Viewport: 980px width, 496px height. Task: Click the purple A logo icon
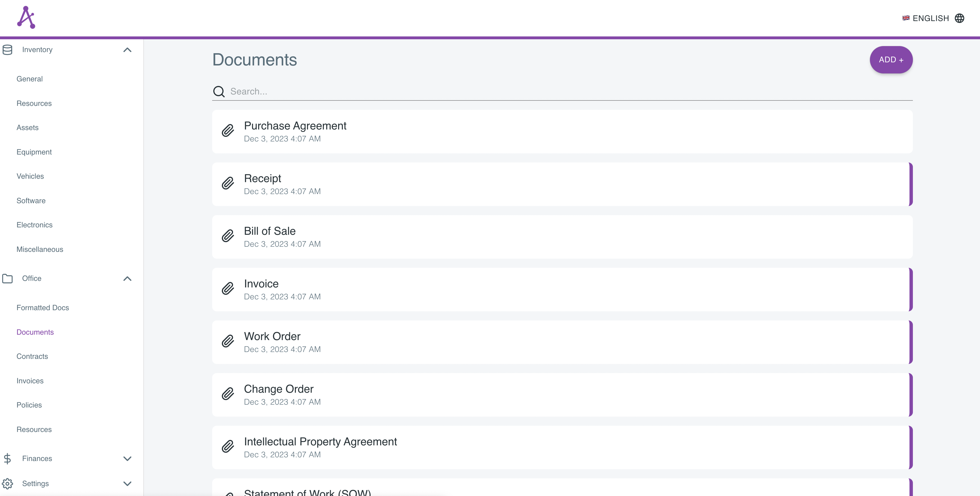(26, 18)
